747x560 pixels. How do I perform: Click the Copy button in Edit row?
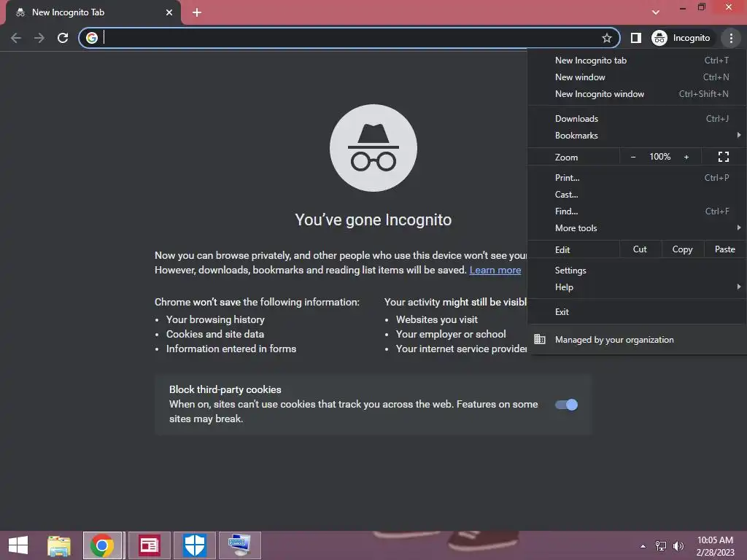682,249
